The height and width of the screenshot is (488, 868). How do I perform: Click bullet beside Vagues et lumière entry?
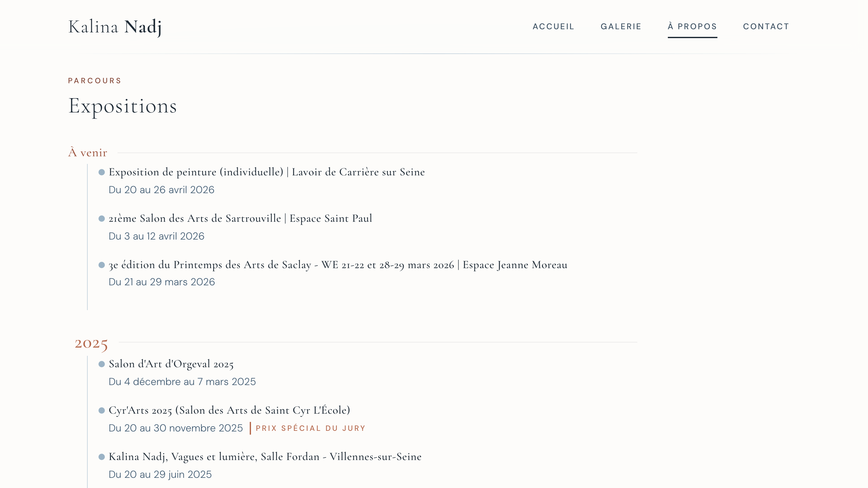(101, 457)
